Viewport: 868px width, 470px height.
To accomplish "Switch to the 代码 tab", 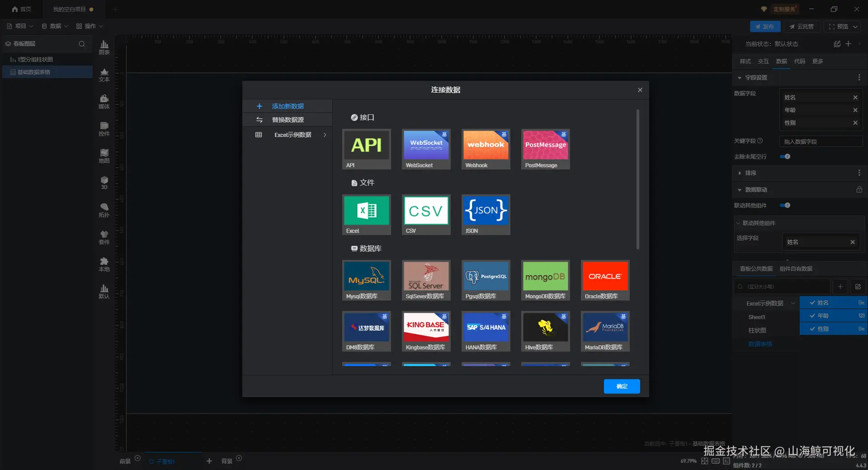I will click(800, 61).
